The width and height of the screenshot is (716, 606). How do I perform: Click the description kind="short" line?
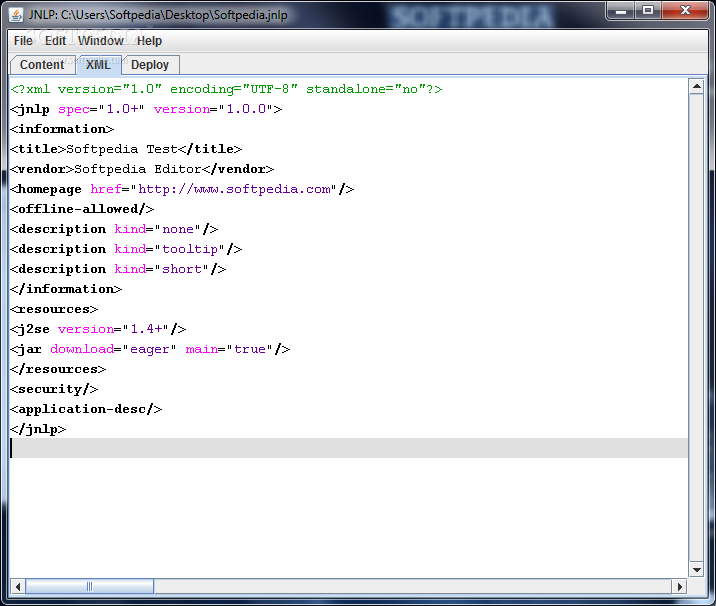click(118, 269)
